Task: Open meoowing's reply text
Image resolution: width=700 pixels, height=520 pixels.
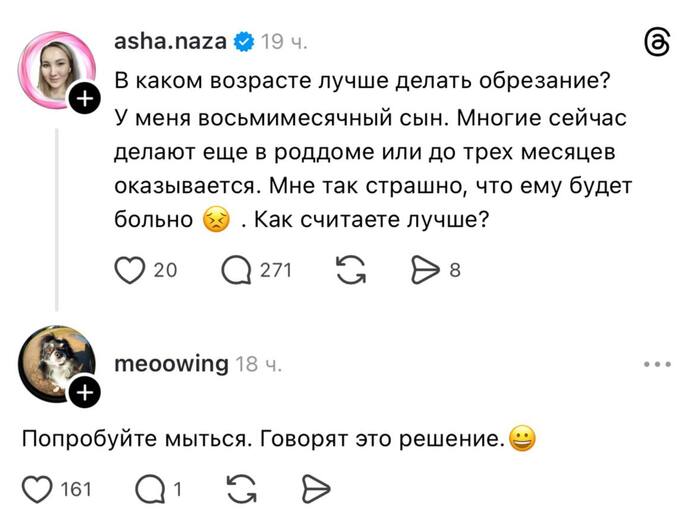Action: (279, 439)
